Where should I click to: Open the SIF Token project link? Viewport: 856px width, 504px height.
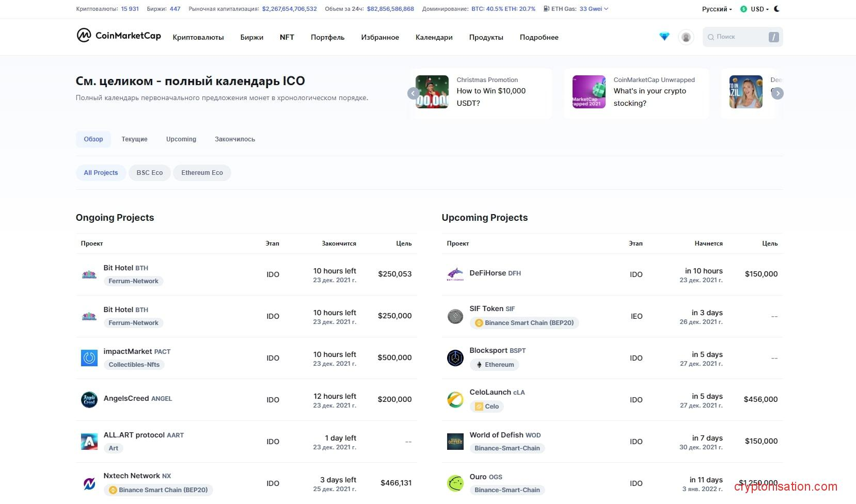(486, 308)
